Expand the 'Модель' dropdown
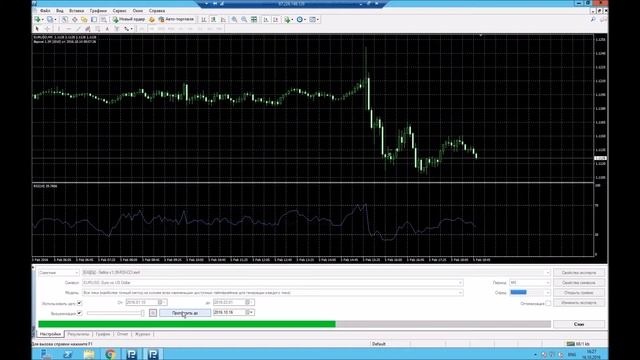Image resolution: width=640 pixels, height=360 pixels. click(460, 293)
